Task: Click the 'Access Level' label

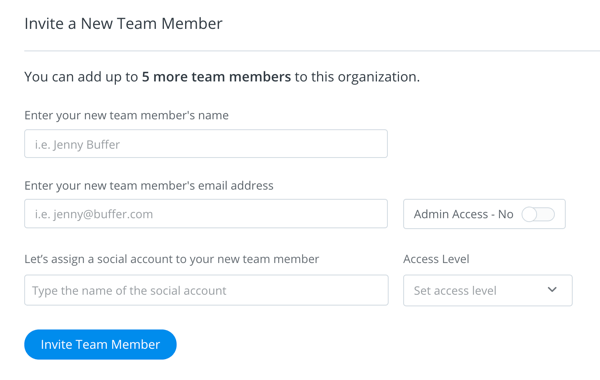Action: pyautogui.click(x=436, y=259)
